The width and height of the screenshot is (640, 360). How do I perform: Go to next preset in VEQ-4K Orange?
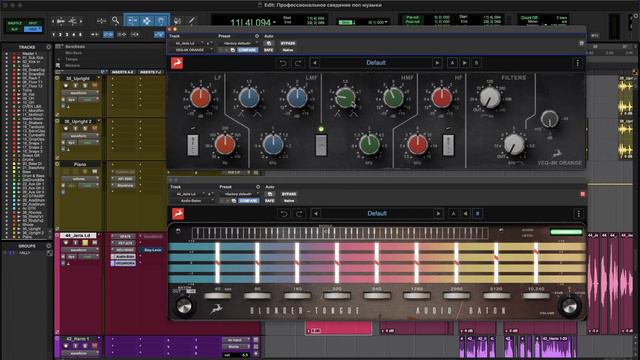pyautogui.click(x=437, y=63)
